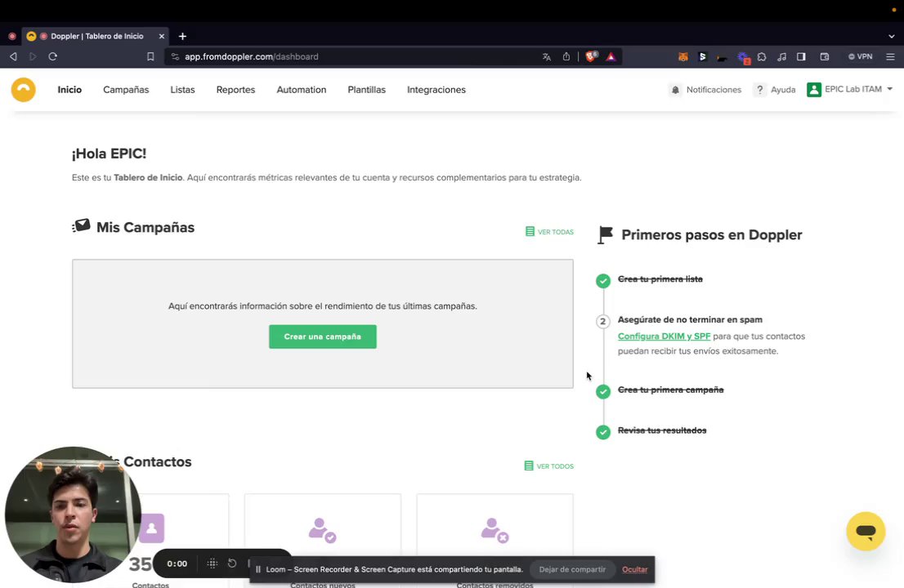This screenshot has height=588, width=904.
Task: Click the step 2 circle icon
Action: tap(603, 321)
